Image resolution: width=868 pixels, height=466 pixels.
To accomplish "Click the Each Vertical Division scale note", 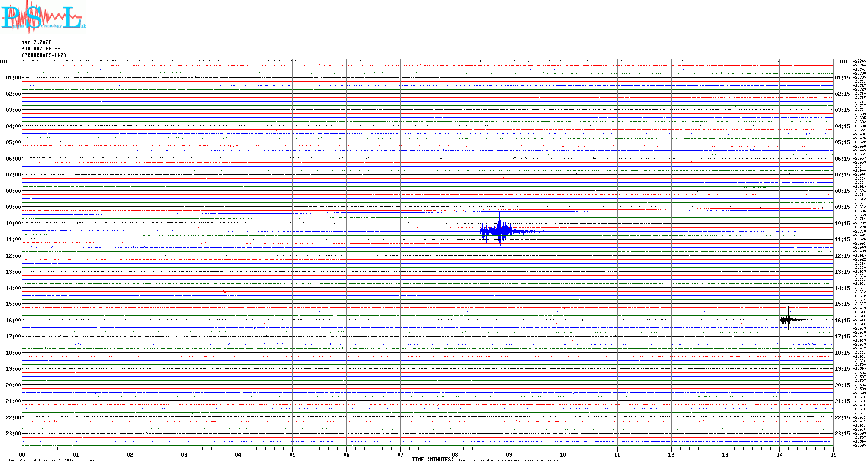I will click(55, 460).
